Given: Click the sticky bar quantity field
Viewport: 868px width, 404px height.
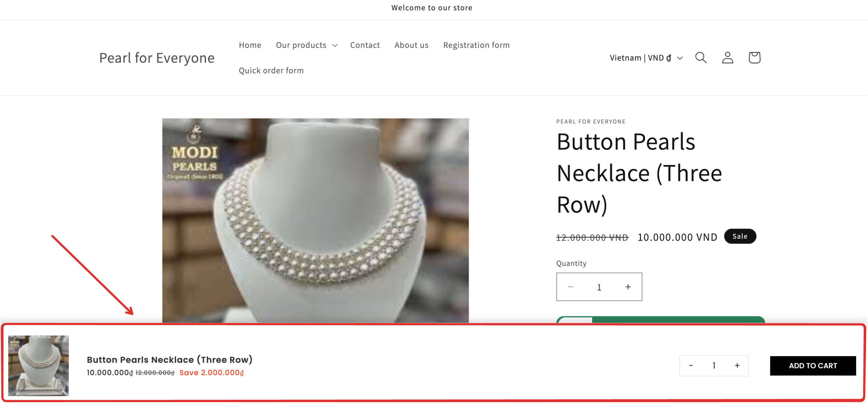Looking at the screenshot, I should pyautogui.click(x=714, y=365).
